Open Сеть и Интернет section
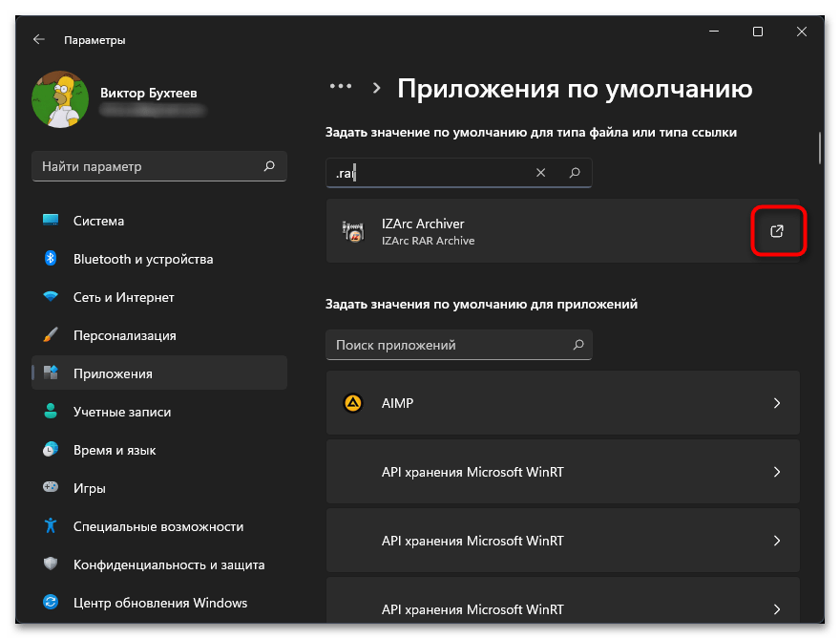 point(159,297)
